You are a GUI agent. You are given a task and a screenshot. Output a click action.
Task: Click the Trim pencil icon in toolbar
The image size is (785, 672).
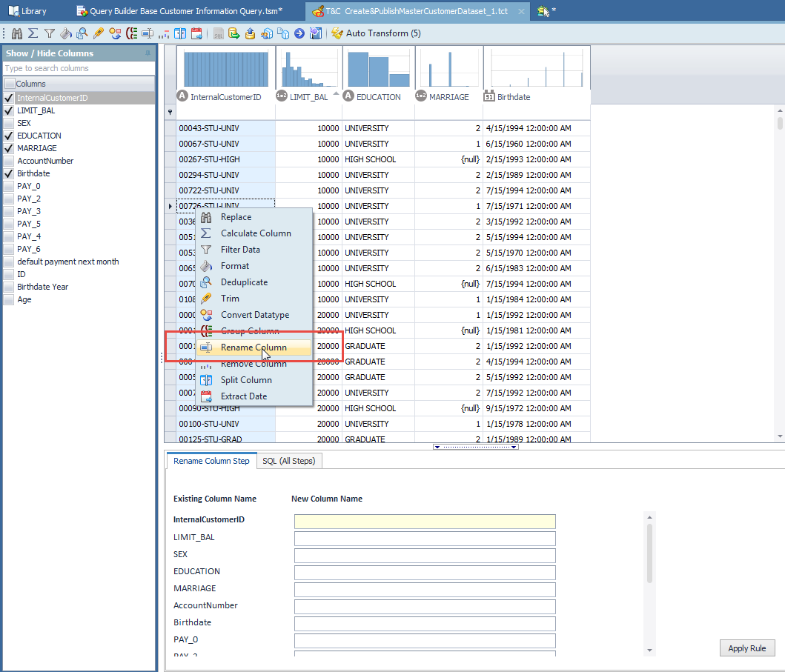pos(99,33)
